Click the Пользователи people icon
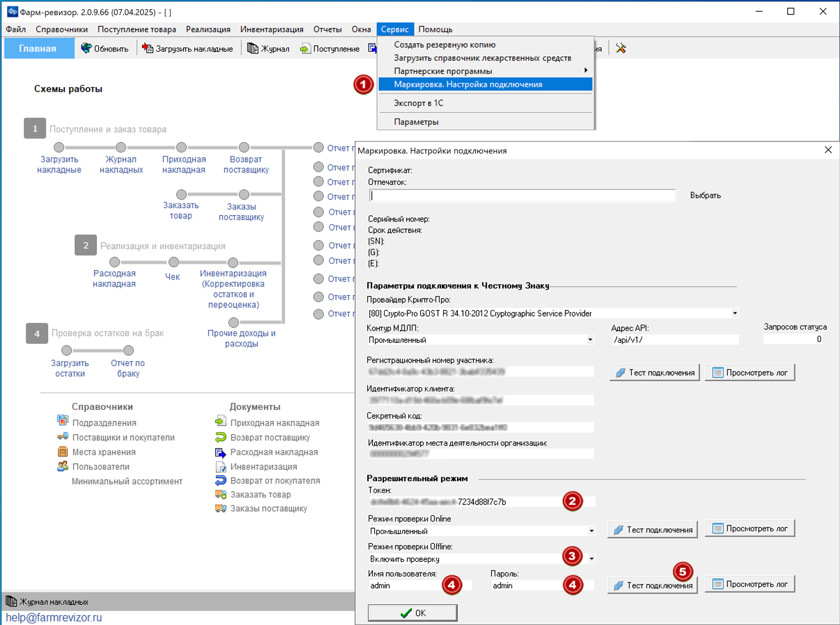Screen dimensions: 840x625 coord(63,466)
